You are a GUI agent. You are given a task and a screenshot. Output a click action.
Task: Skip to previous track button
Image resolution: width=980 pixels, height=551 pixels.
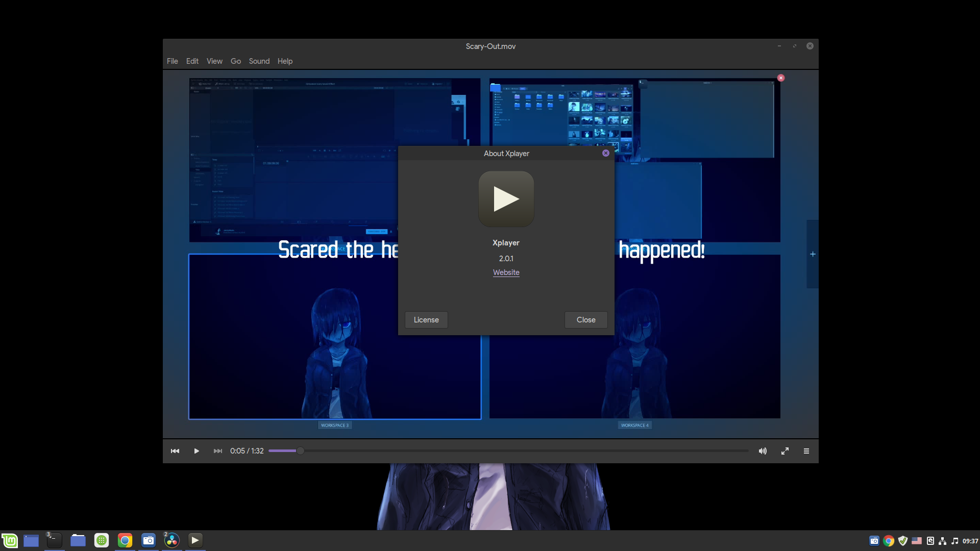coord(175,451)
